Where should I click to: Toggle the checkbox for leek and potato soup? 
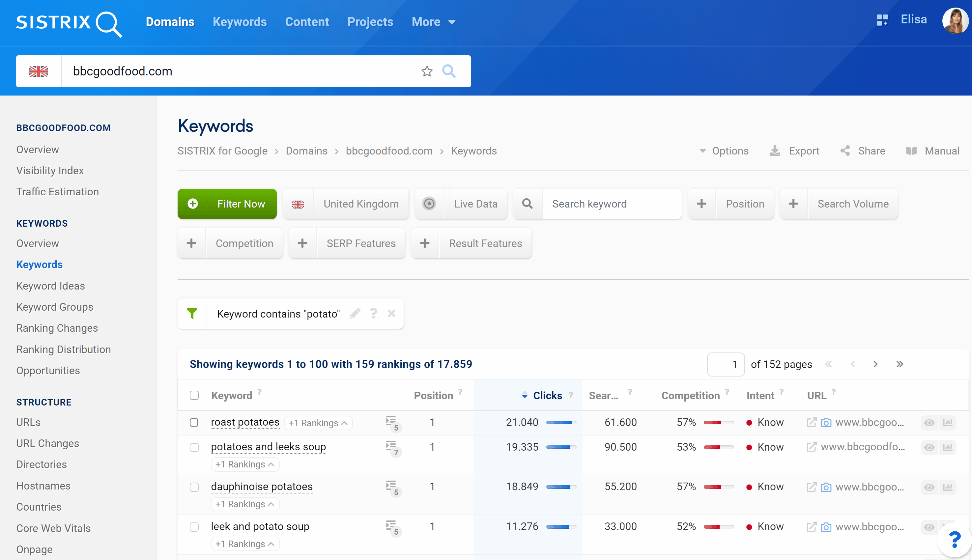pyautogui.click(x=194, y=527)
